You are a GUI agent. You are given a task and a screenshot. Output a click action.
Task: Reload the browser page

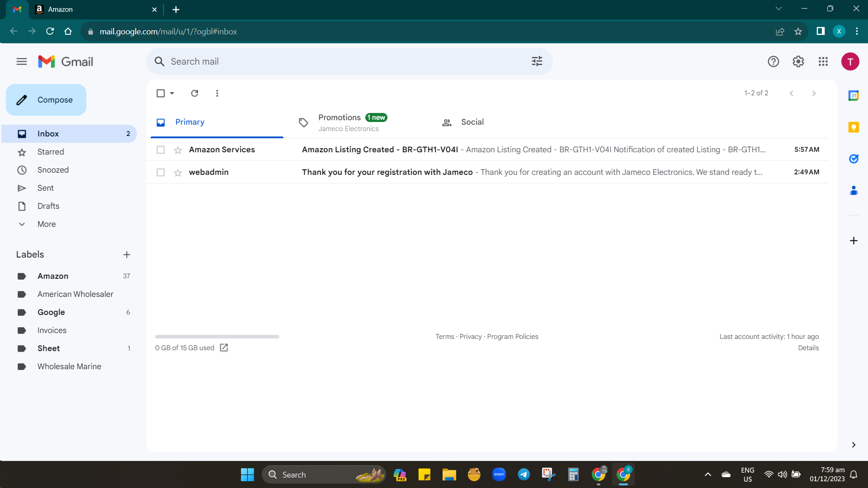pyautogui.click(x=50, y=31)
